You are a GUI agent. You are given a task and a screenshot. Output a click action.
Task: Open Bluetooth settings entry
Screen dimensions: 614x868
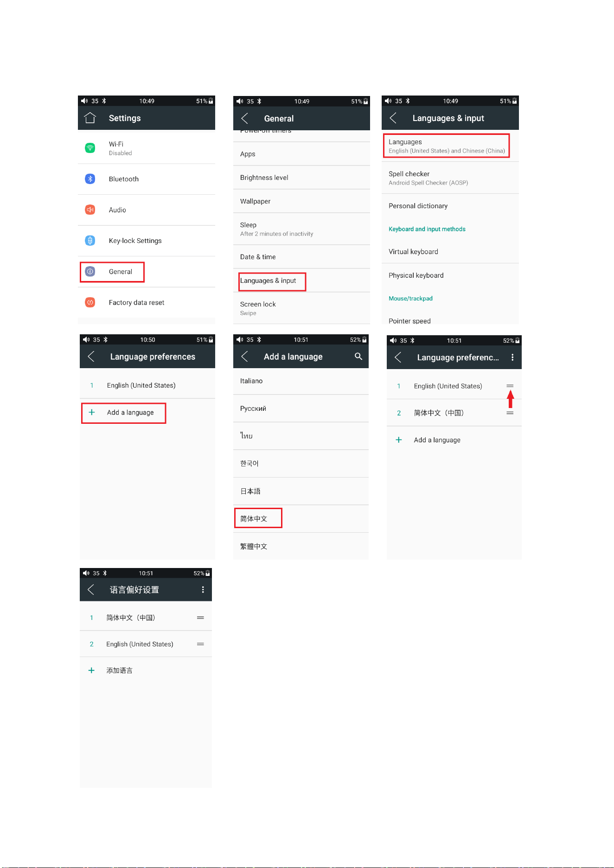tap(147, 179)
